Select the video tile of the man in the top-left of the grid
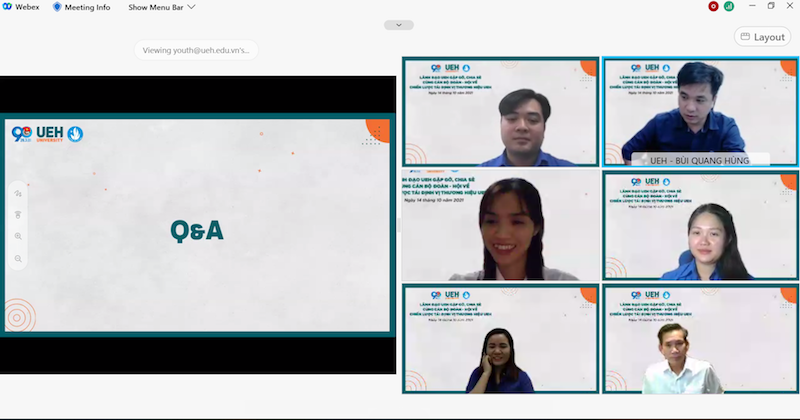The image size is (800, 420). pos(501,112)
